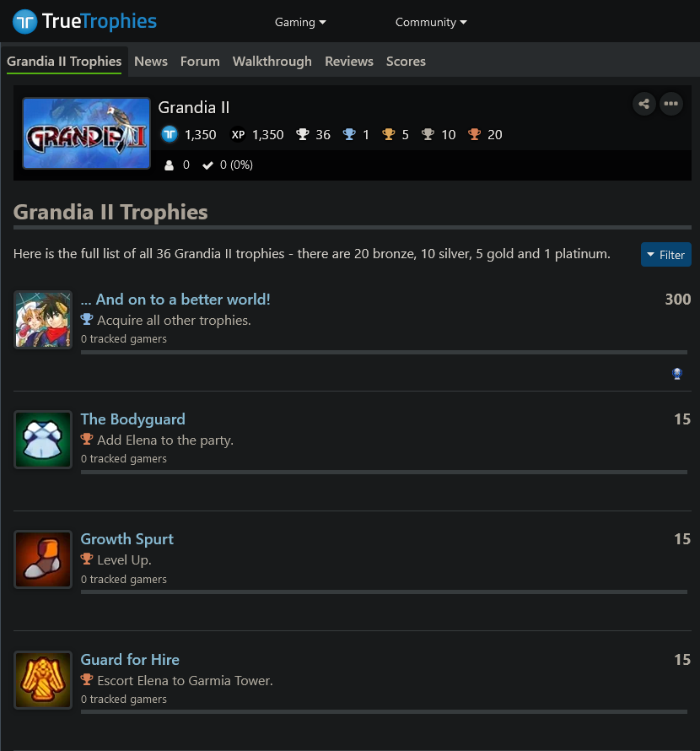Open 'Growth Spurt' trophy link
700x751 pixels.
pos(127,539)
